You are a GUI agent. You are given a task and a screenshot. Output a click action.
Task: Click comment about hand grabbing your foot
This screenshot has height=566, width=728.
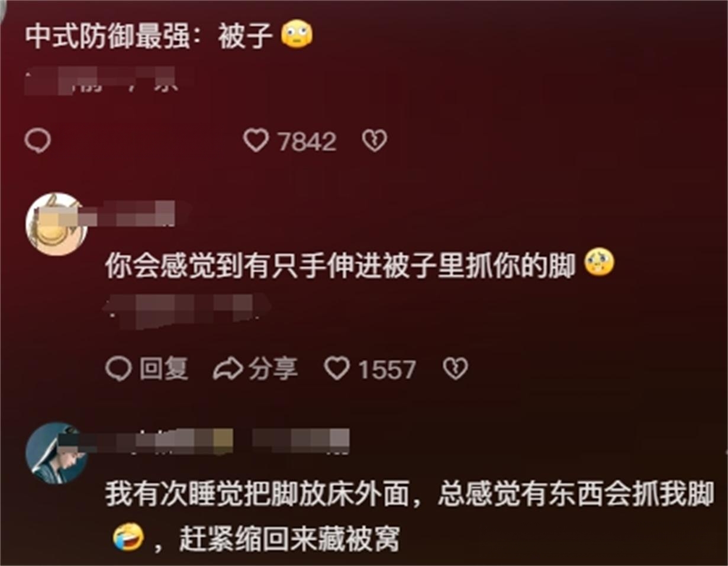tap(340, 266)
